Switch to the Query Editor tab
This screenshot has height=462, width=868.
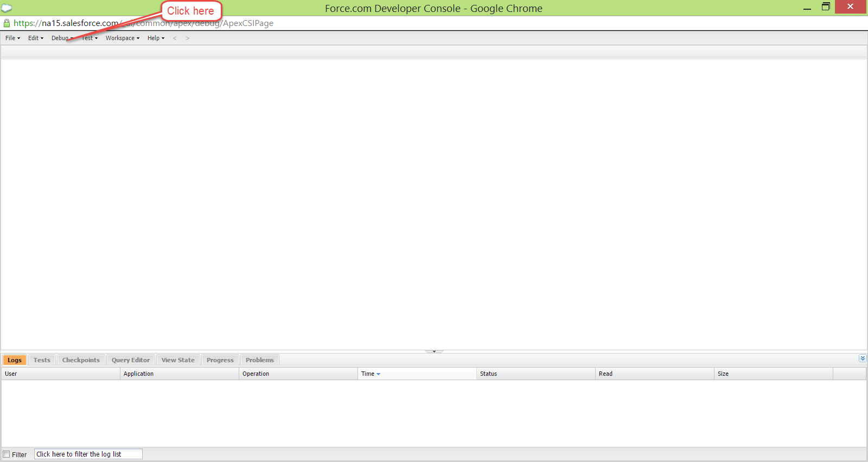(x=131, y=360)
